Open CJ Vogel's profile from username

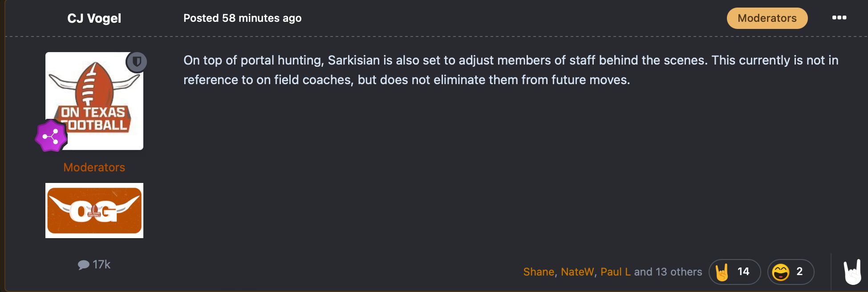pyautogui.click(x=94, y=18)
